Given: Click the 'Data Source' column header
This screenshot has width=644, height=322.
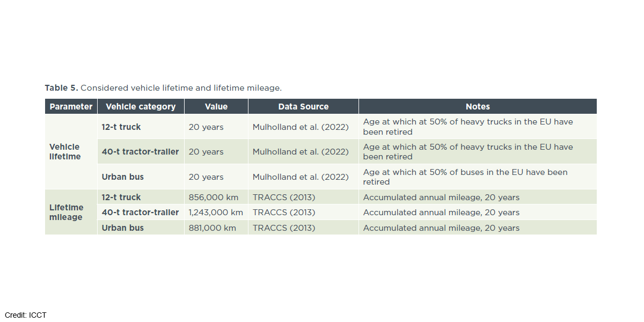Looking at the screenshot, I should pyautogui.click(x=303, y=106).
